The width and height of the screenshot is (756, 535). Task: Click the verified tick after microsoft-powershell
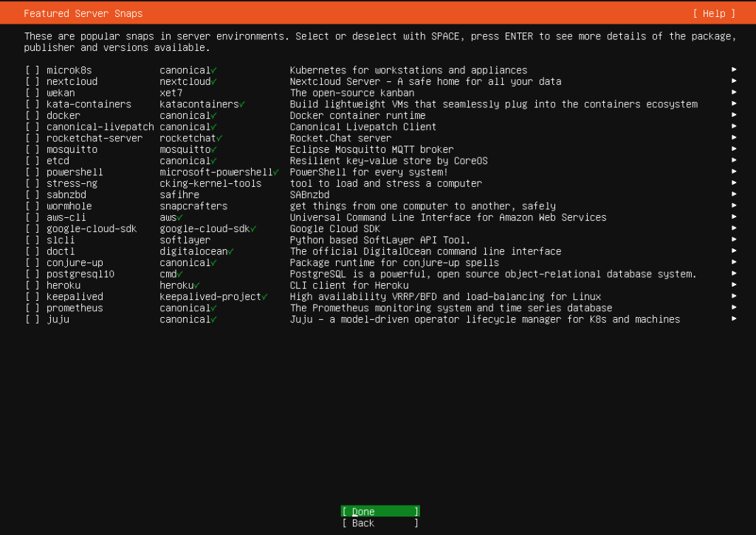pos(275,172)
